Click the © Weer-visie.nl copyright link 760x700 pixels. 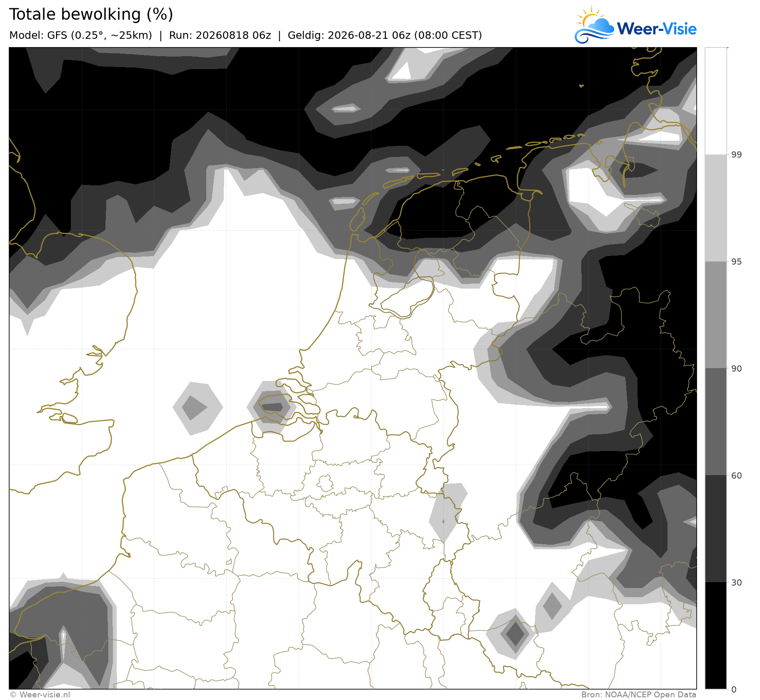[x=40, y=695]
